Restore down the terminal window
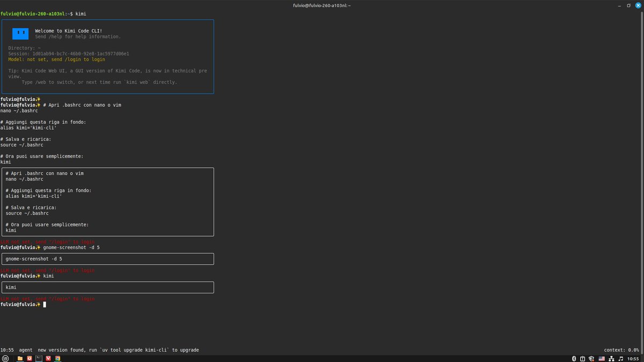Viewport: 644px width, 362px height. click(x=628, y=5)
